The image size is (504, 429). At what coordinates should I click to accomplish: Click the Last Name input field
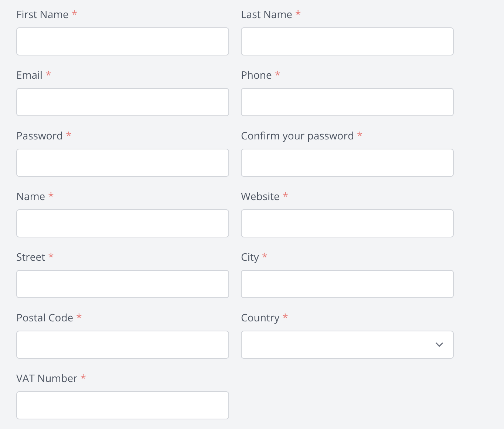pyautogui.click(x=347, y=41)
